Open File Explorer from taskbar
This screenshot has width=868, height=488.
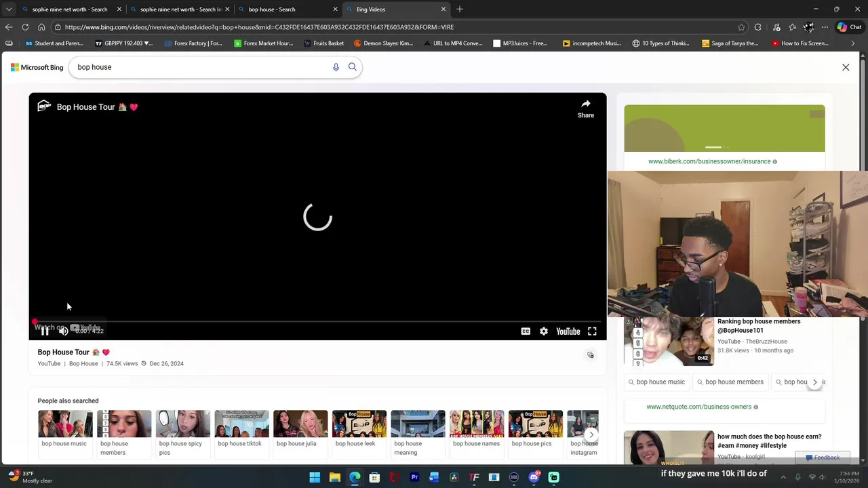click(x=334, y=477)
